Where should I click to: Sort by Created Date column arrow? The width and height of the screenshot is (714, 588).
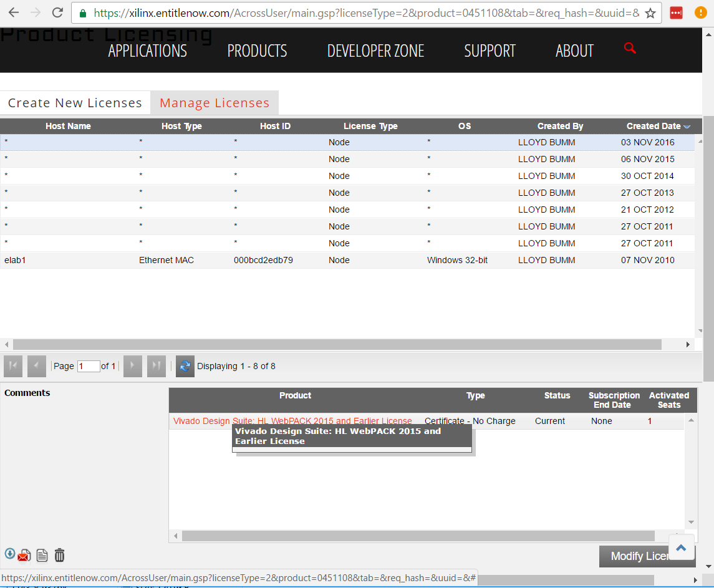click(687, 127)
